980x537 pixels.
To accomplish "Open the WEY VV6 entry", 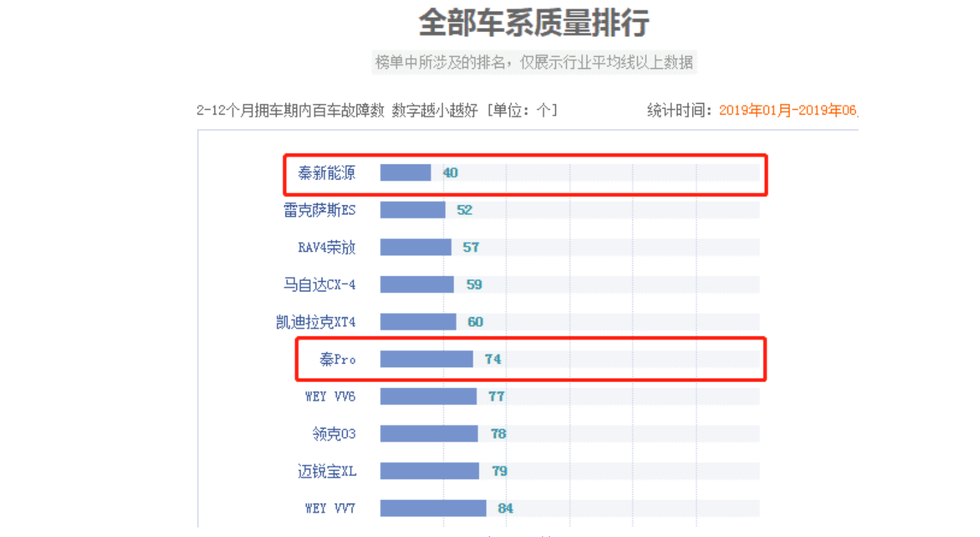I will [331, 396].
